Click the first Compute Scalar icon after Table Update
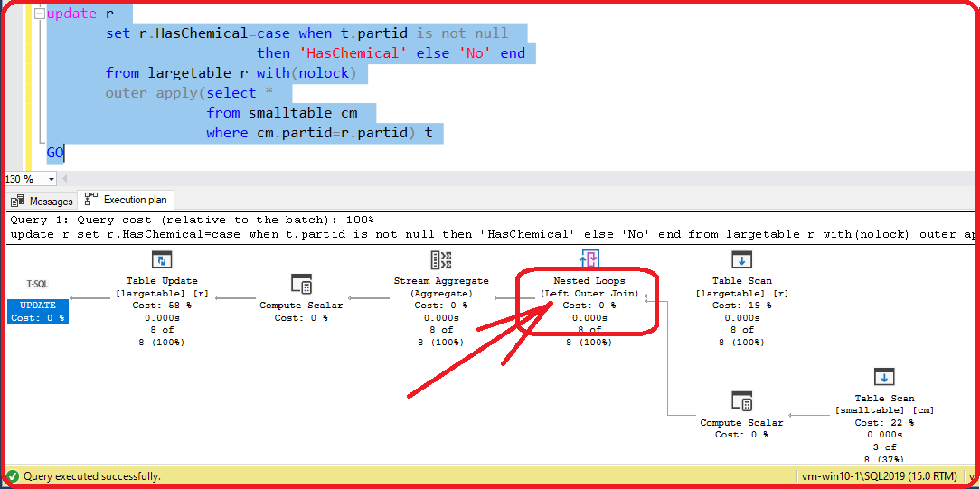Screen dimensions: 980x489 pyautogui.click(x=301, y=284)
